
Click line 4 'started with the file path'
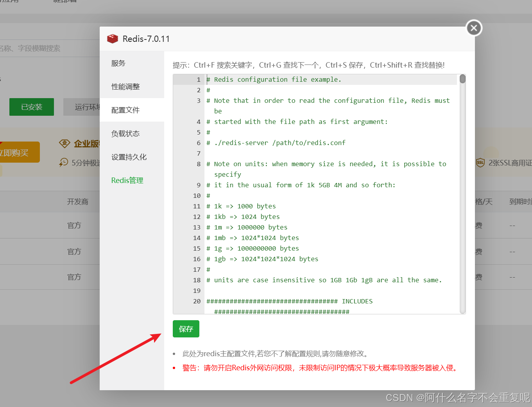297,122
